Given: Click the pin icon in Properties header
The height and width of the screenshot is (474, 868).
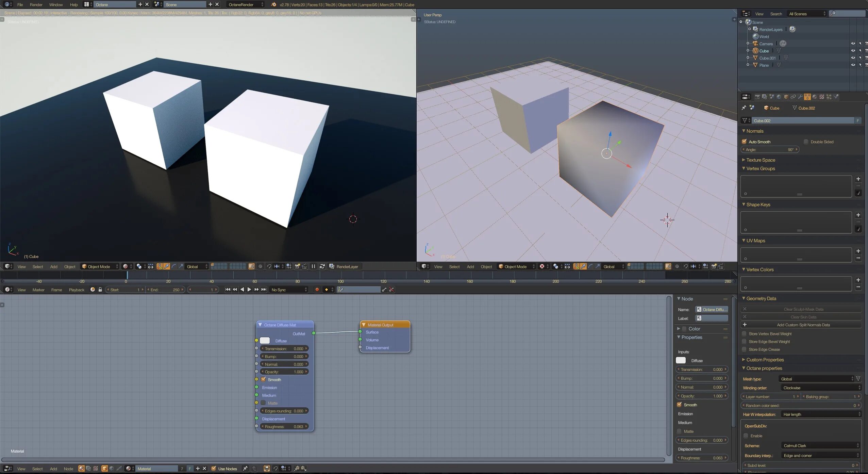Looking at the screenshot, I should [745, 108].
